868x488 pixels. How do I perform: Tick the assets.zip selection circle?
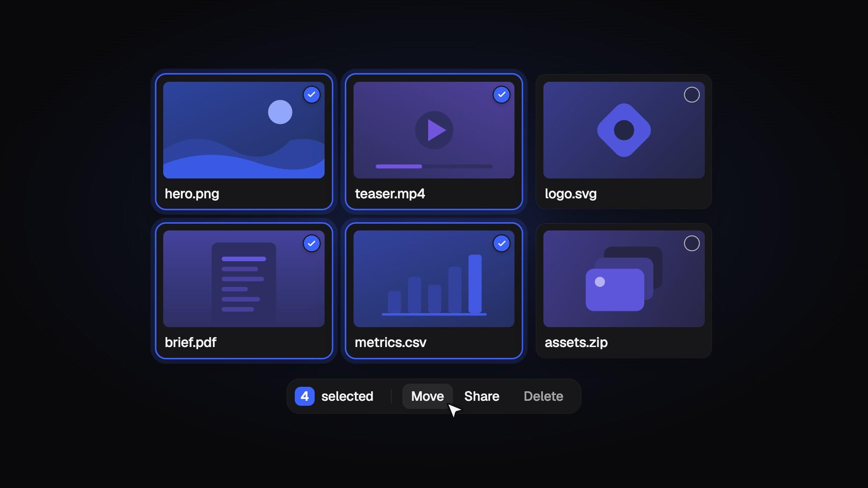pos(692,244)
